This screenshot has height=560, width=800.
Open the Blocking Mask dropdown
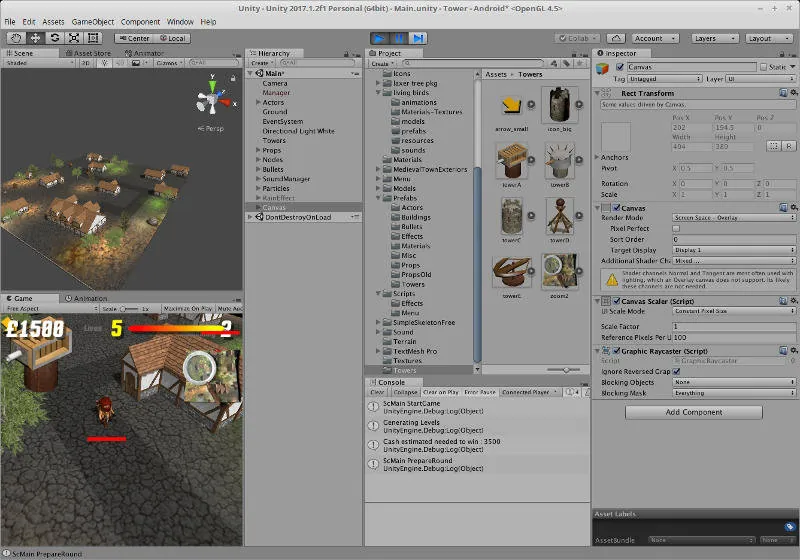point(734,393)
